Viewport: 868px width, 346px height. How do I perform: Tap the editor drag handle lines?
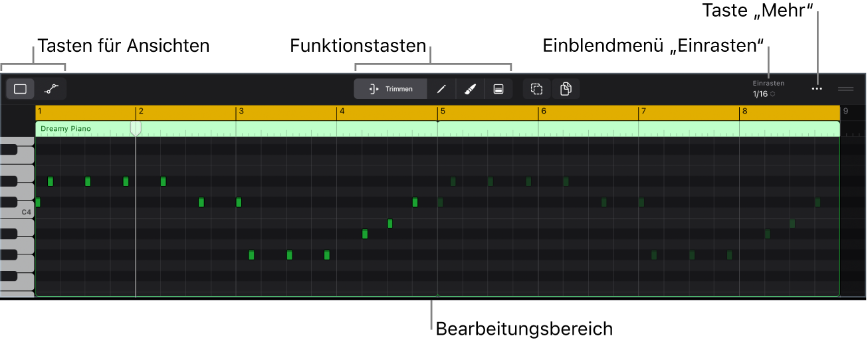click(845, 89)
